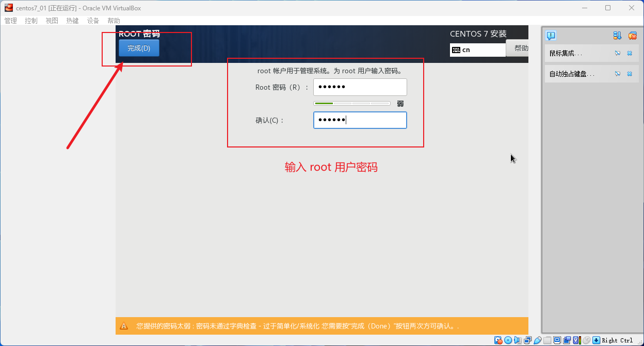Maximize the VirtualBox window
Screen dimensions: 644x346
tap(608, 8)
